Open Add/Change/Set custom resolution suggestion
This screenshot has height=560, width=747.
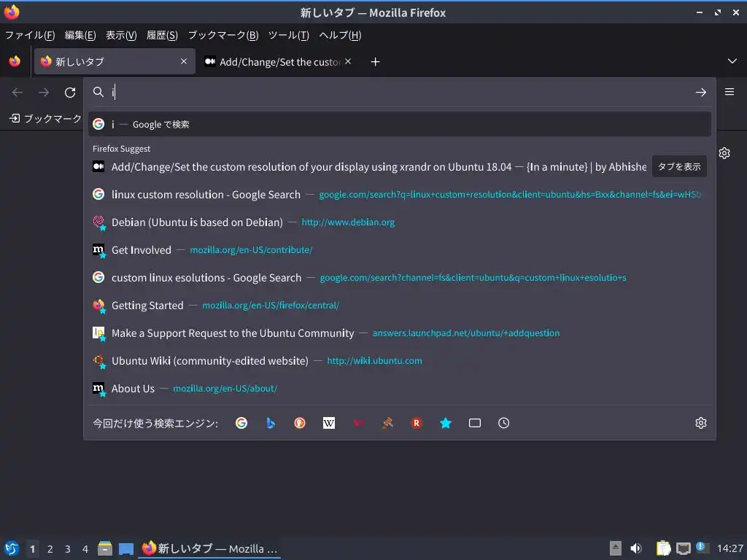pos(370,167)
